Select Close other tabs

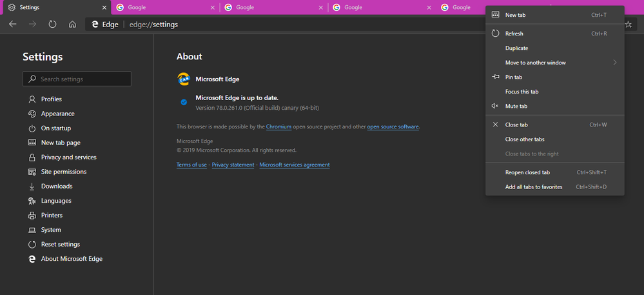(555, 139)
